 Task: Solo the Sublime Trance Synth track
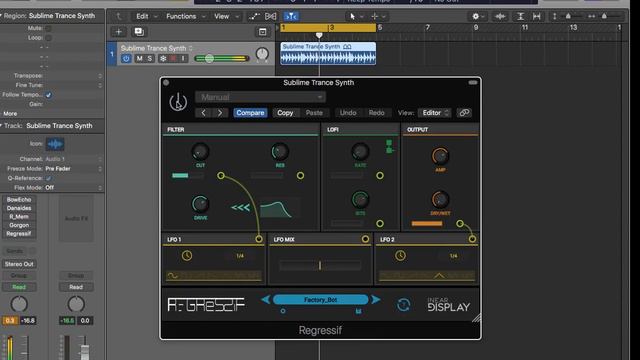(x=150, y=59)
